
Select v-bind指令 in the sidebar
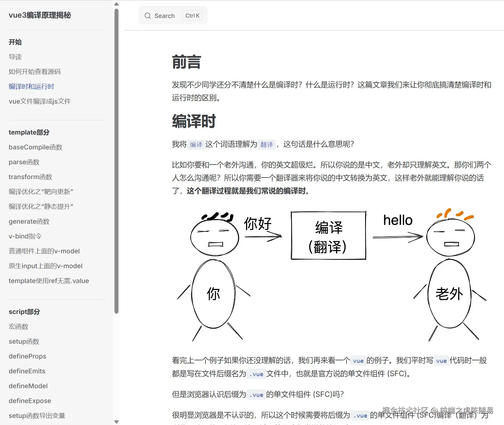[x=24, y=236]
